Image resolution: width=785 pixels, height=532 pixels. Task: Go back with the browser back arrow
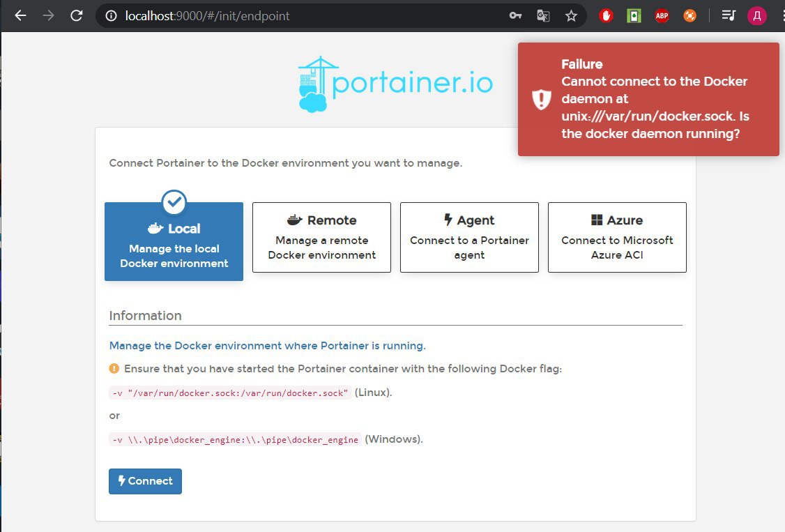coord(20,15)
